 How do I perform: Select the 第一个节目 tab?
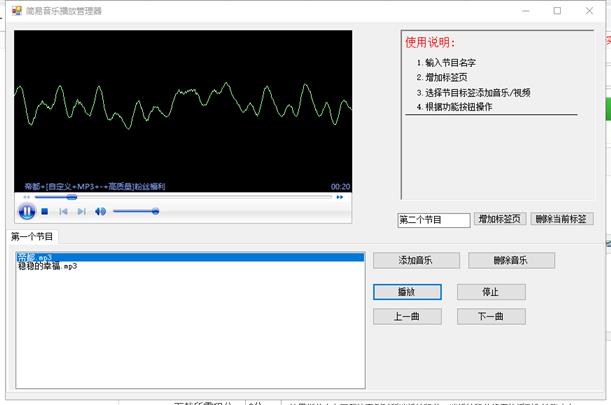click(x=32, y=237)
